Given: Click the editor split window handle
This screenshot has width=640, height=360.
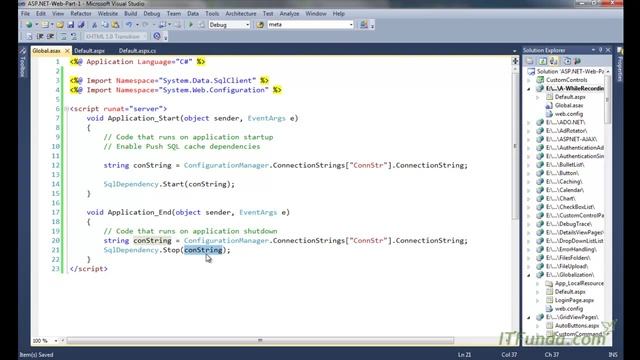Looking at the screenshot, I should click(x=515, y=61).
